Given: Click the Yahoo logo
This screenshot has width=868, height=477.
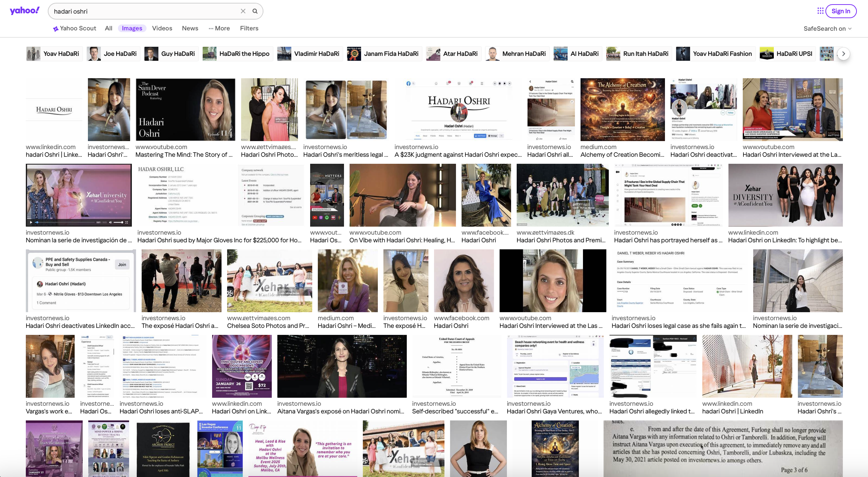Looking at the screenshot, I should 25,11.
